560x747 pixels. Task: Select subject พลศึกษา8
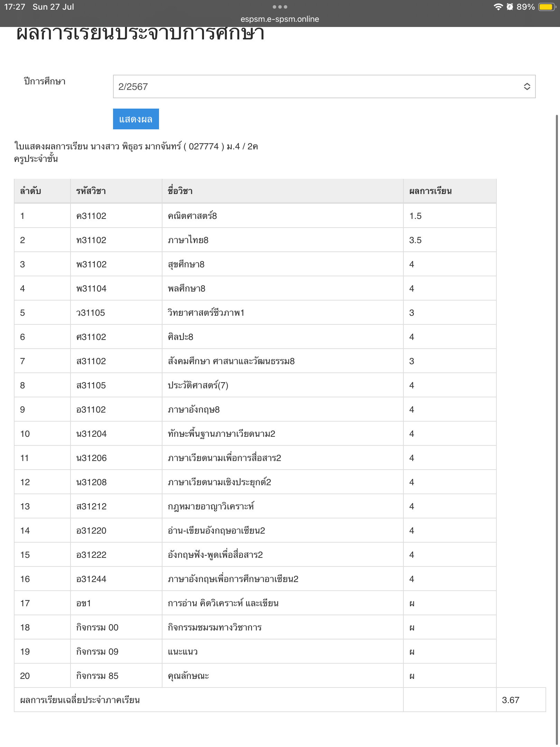coord(186,288)
